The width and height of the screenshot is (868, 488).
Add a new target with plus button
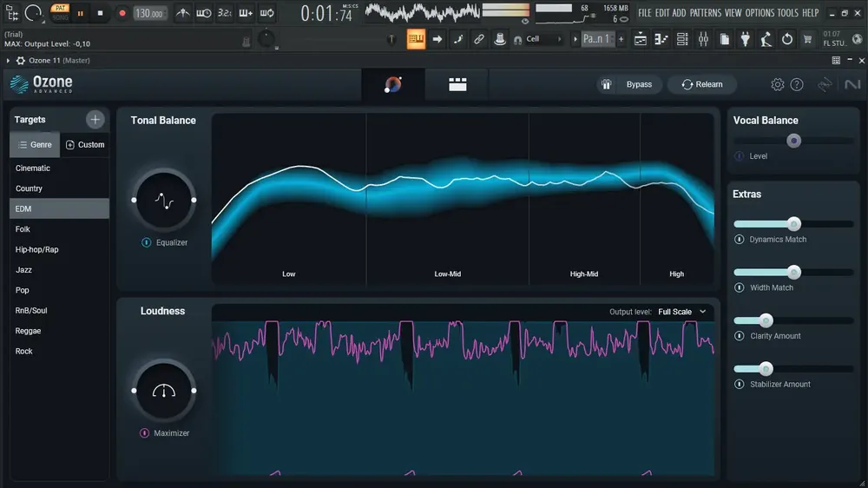click(95, 119)
